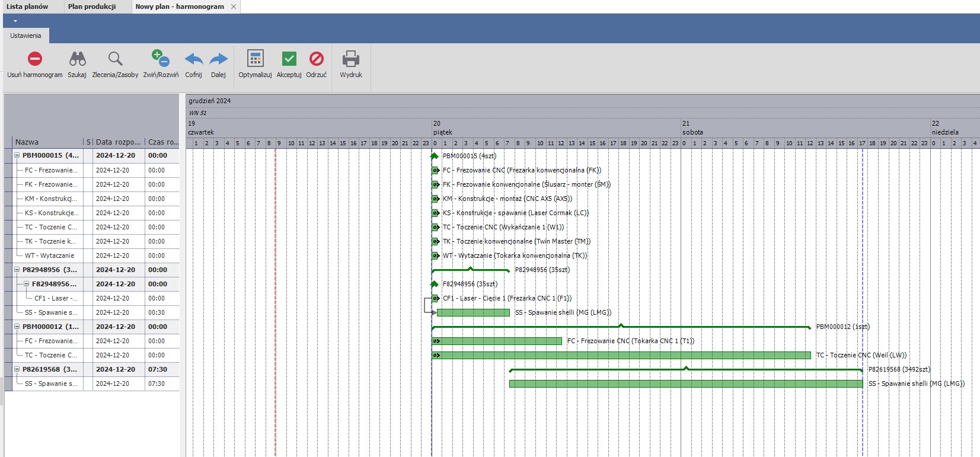The width and height of the screenshot is (980, 457).
Task: Click the Nazwa column header
Action: point(27,142)
